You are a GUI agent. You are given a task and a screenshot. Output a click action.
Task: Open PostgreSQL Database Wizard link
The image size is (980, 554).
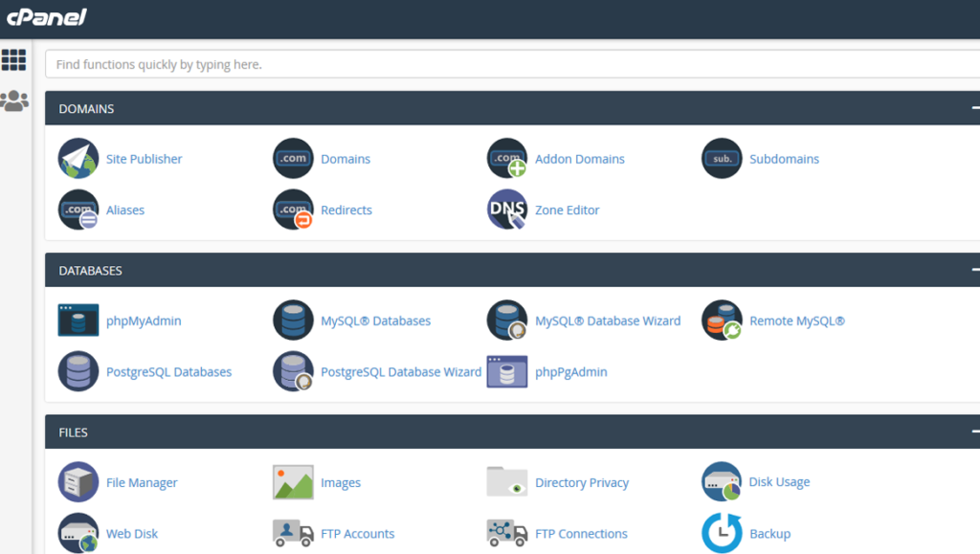[401, 371]
